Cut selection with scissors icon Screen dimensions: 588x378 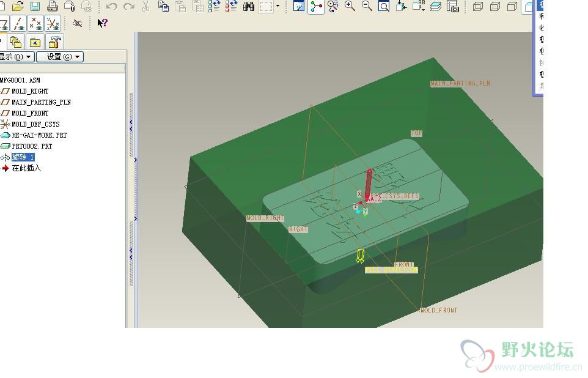click(146, 6)
